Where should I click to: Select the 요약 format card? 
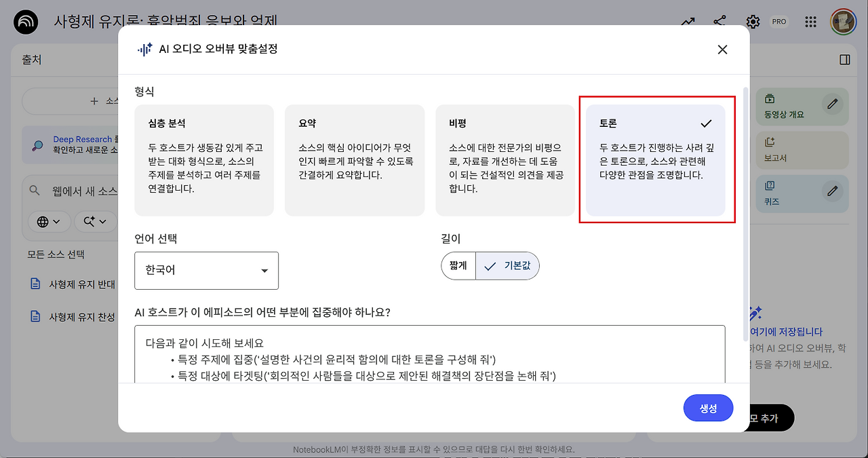click(355, 160)
